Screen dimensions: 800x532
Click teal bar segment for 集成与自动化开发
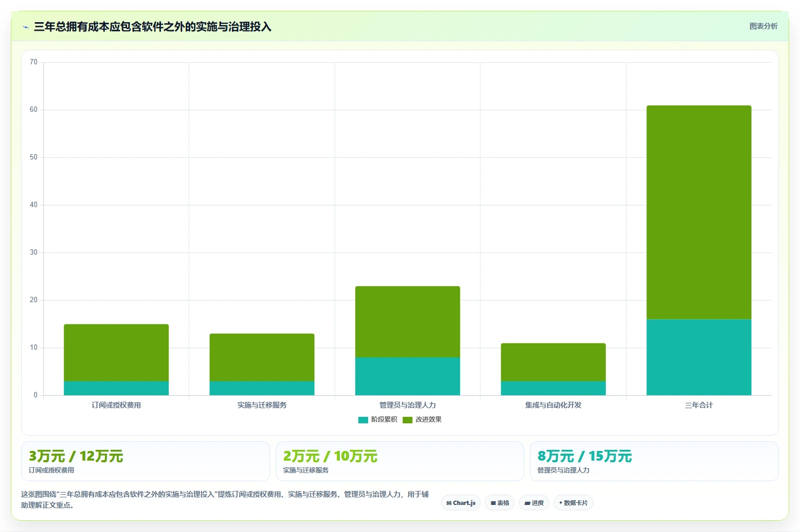click(x=554, y=388)
